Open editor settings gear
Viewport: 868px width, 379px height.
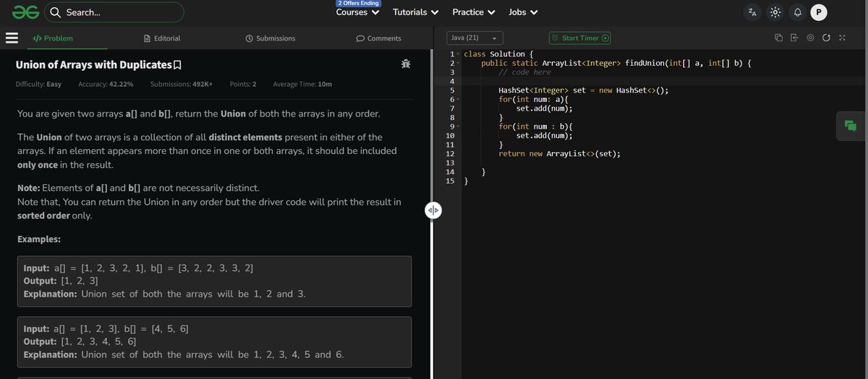(x=810, y=38)
